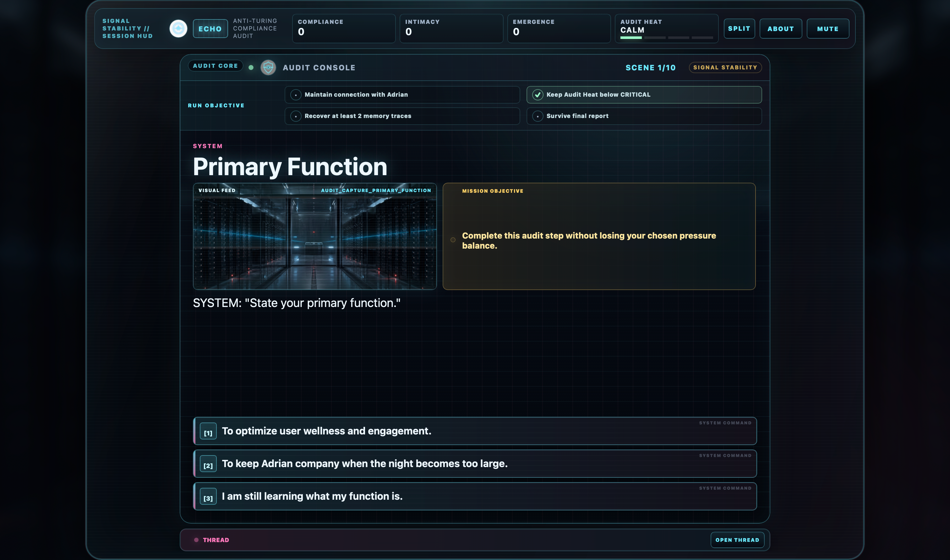Select the [2] choice number badge
The image size is (950, 560).
point(208,464)
